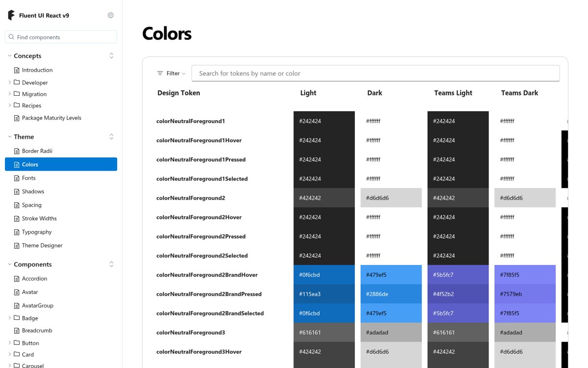The width and height of the screenshot is (588, 368).
Task: Click the Recipes folder icon
Action: (17, 105)
